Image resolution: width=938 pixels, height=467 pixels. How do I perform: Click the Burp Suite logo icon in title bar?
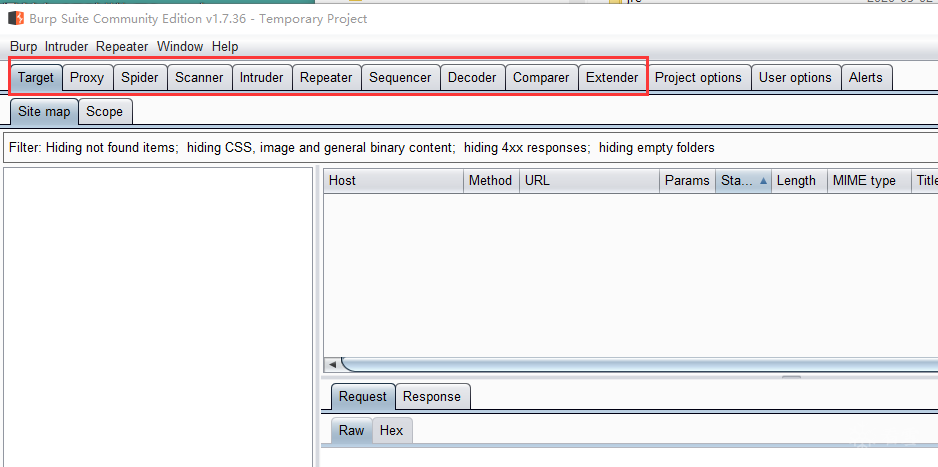pyautogui.click(x=16, y=18)
